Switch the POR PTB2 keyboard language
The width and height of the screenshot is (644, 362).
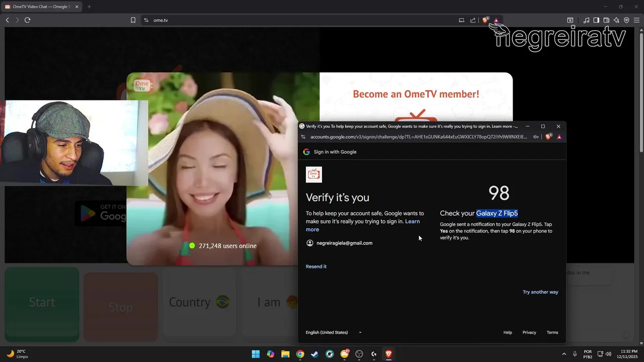click(x=588, y=354)
